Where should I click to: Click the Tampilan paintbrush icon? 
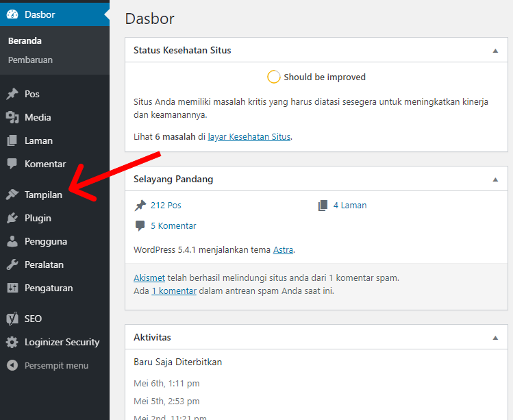click(12, 195)
